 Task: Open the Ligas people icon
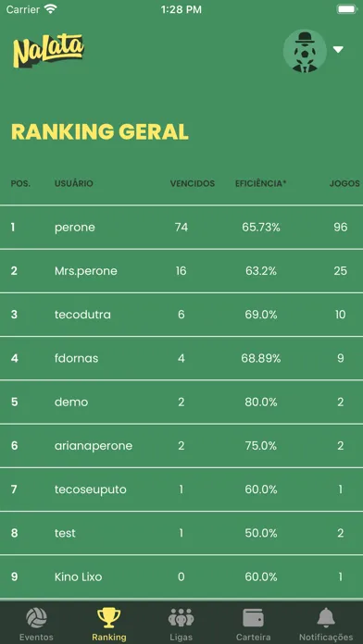tap(181, 618)
